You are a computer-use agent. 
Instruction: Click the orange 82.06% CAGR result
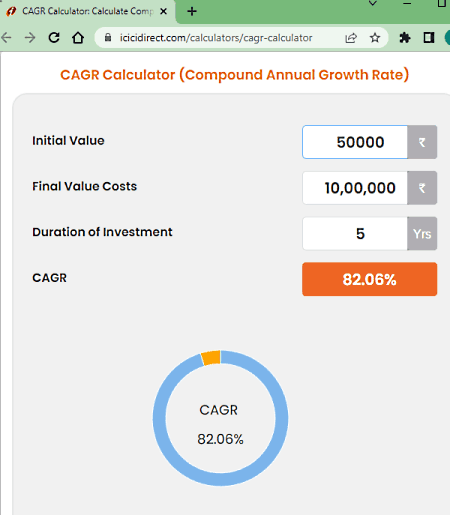click(370, 279)
